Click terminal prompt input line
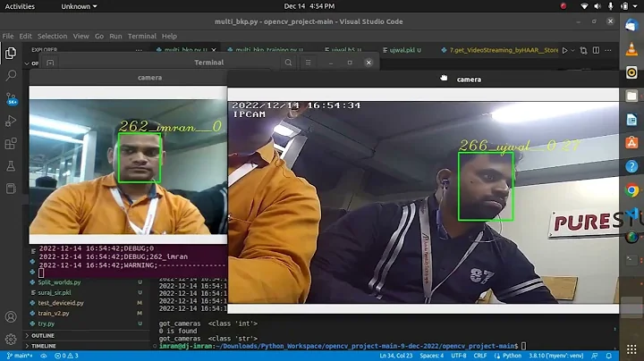Image resolution: width=644 pixels, height=361 pixels. click(x=523, y=346)
